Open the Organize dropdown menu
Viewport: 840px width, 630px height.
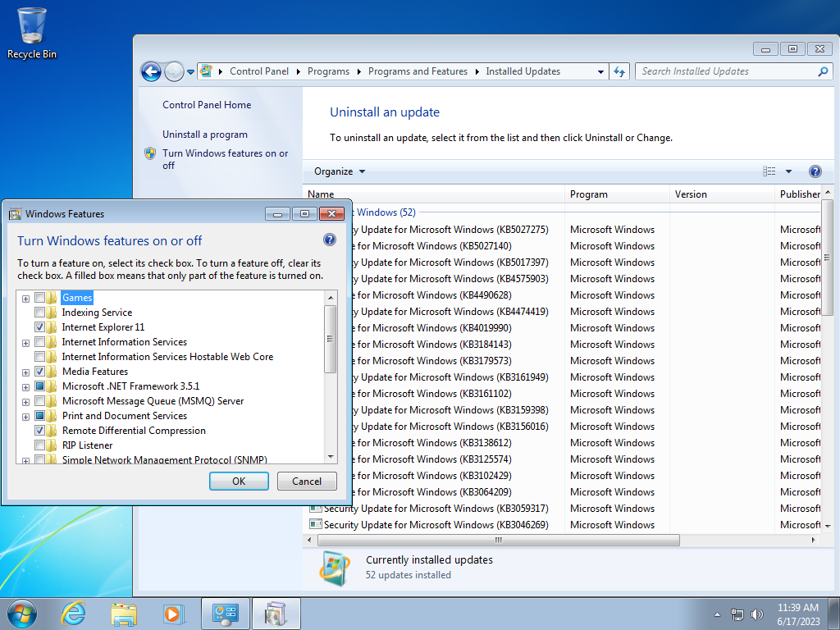(x=340, y=171)
